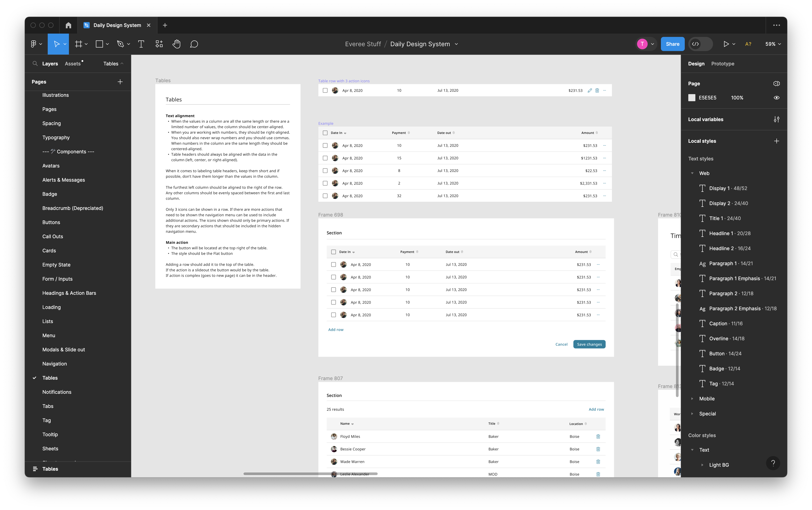Image resolution: width=812 pixels, height=510 pixels.
Task: Click Save changes button in Frame 698
Action: pos(589,344)
